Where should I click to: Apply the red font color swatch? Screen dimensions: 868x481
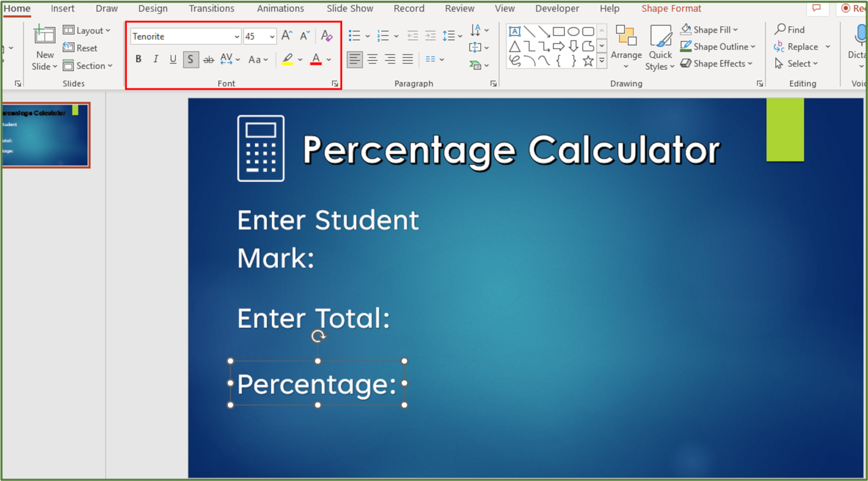point(316,60)
